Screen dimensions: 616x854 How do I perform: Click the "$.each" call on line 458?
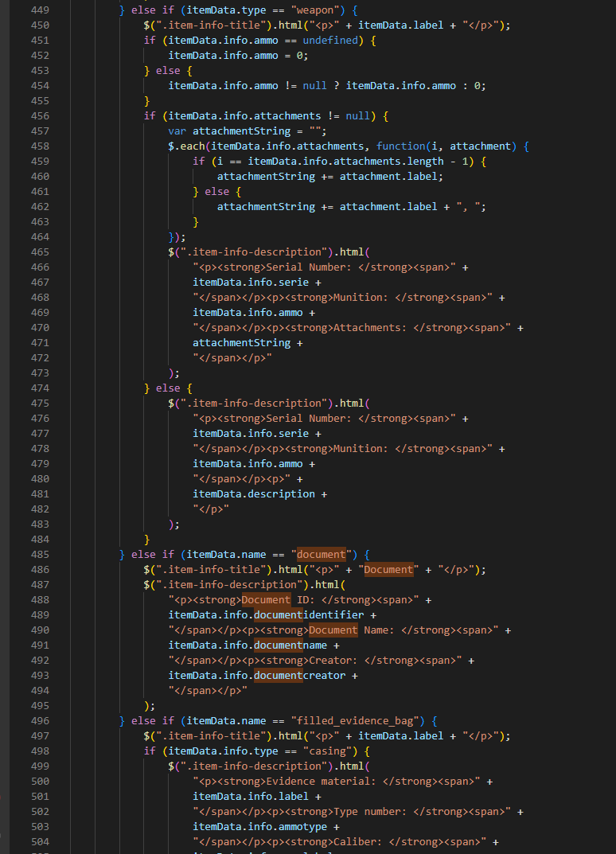point(186,146)
